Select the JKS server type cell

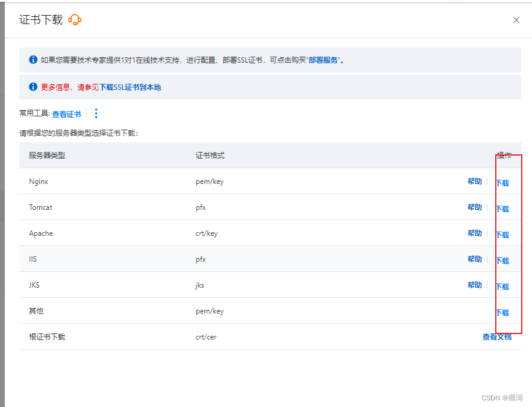pyautogui.click(x=34, y=285)
